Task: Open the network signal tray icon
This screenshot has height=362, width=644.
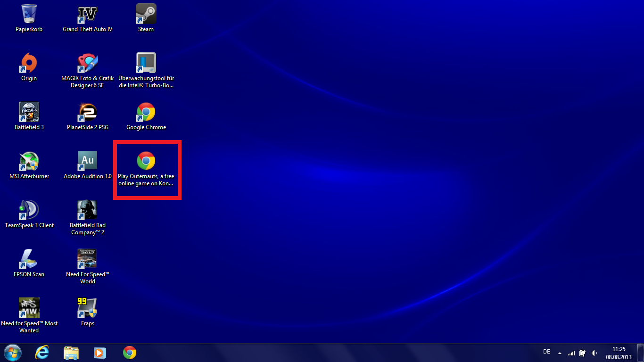Action: [571, 353]
